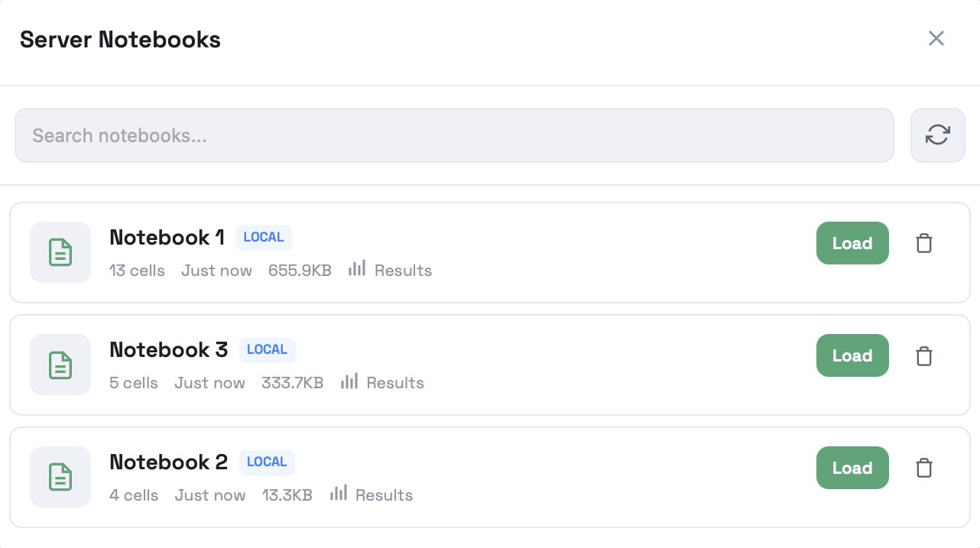Delete Notebook 3 with trash icon
This screenshot has width=980, height=548.
[x=924, y=356]
